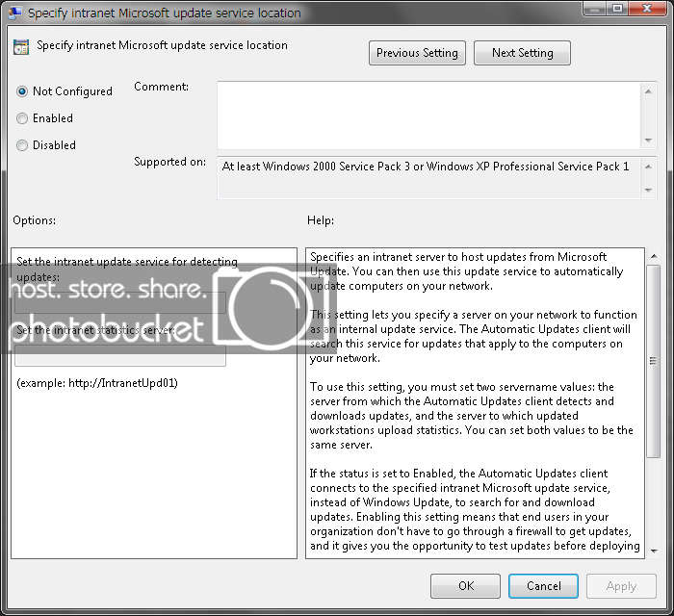The height and width of the screenshot is (616, 674).
Task: Click the Help pane scrollbar thumb
Action: pyautogui.click(x=654, y=361)
